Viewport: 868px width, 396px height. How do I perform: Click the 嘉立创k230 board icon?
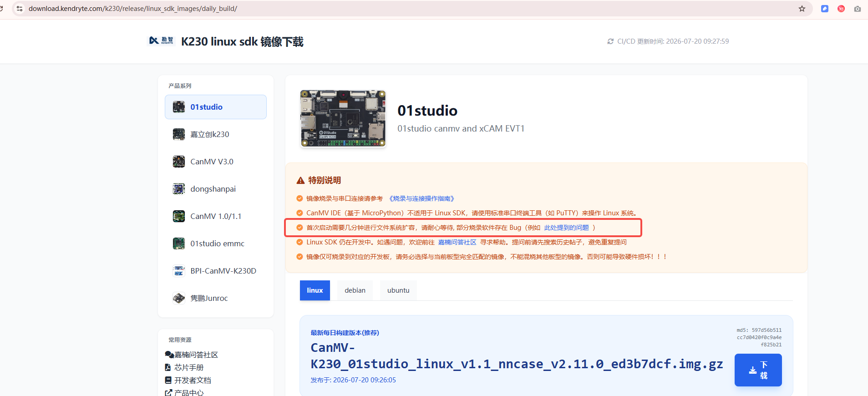[x=179, y=134]
